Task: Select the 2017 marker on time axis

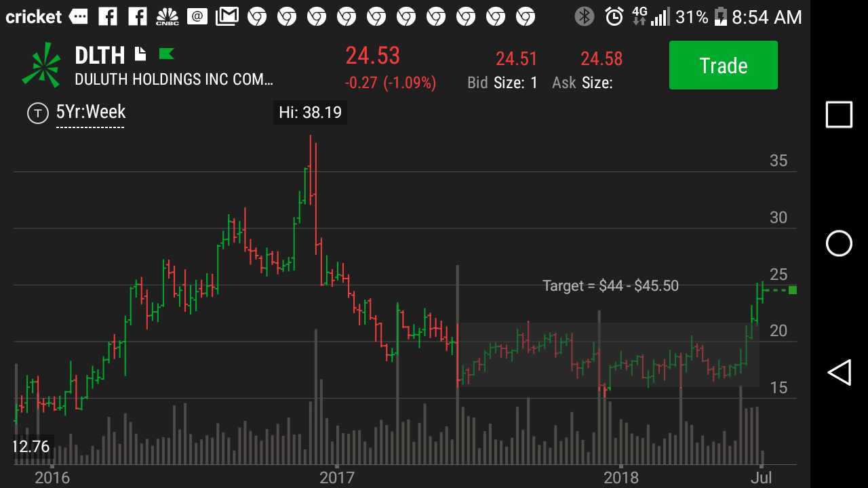Action: (337, 477)
